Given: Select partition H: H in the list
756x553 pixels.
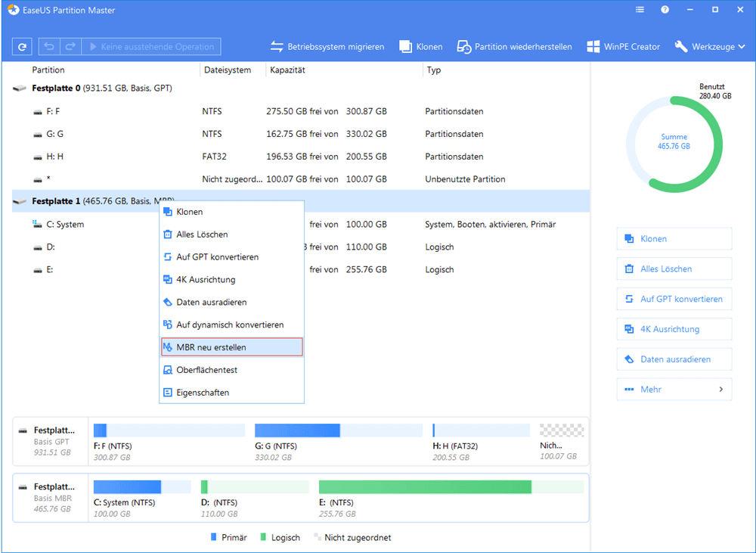Looking at the screenshot, I should [301, 157].
